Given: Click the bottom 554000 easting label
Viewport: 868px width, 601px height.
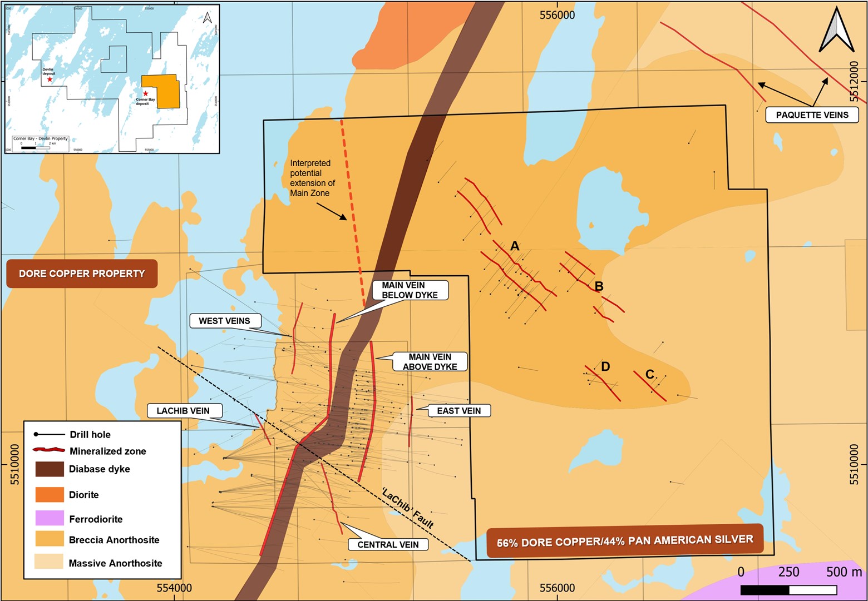Looking at the screenshot, I should 174,588.
